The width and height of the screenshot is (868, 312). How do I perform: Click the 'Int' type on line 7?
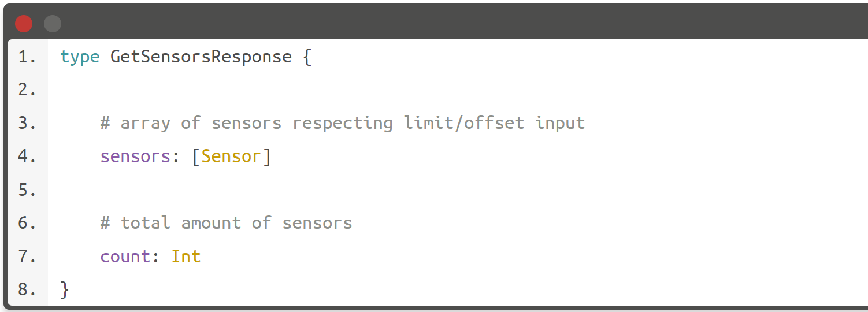click(186, 256)
